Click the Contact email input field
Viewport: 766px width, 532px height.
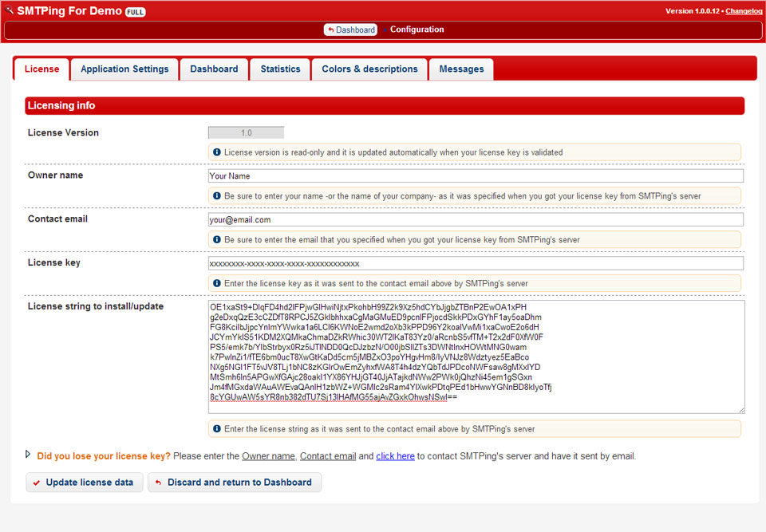click(476, 219)
